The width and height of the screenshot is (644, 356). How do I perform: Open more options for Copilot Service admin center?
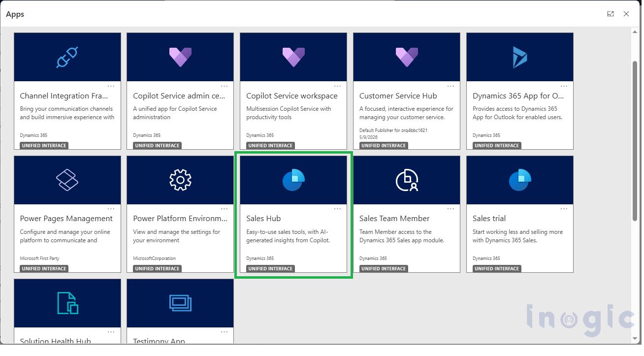click(224, 86)
